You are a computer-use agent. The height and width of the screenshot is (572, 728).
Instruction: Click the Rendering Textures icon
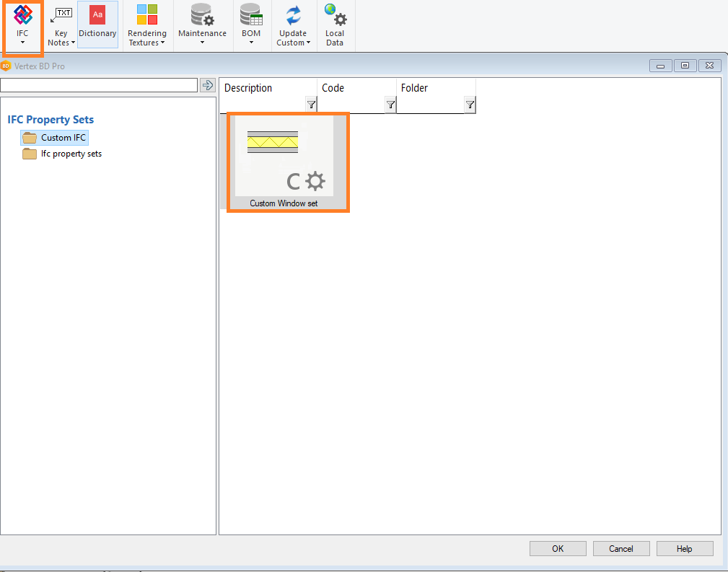pyautogui.click(x=146, y=16)
